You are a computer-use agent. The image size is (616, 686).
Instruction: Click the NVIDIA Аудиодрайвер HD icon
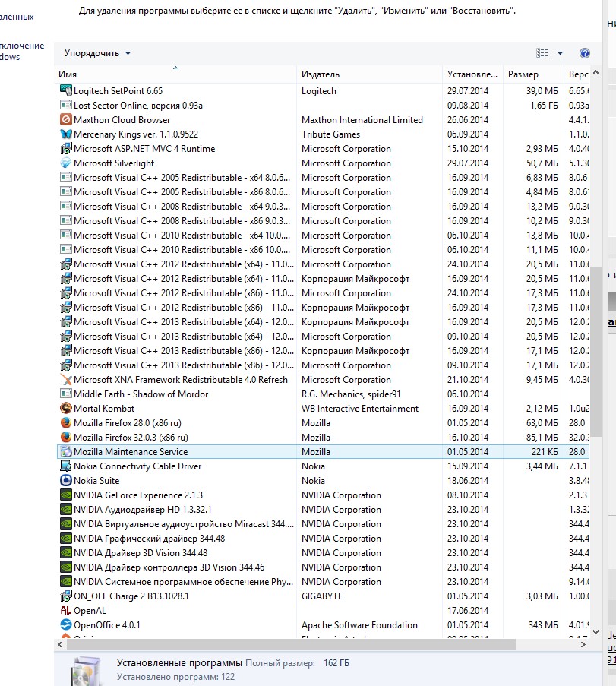coord(65,509)
